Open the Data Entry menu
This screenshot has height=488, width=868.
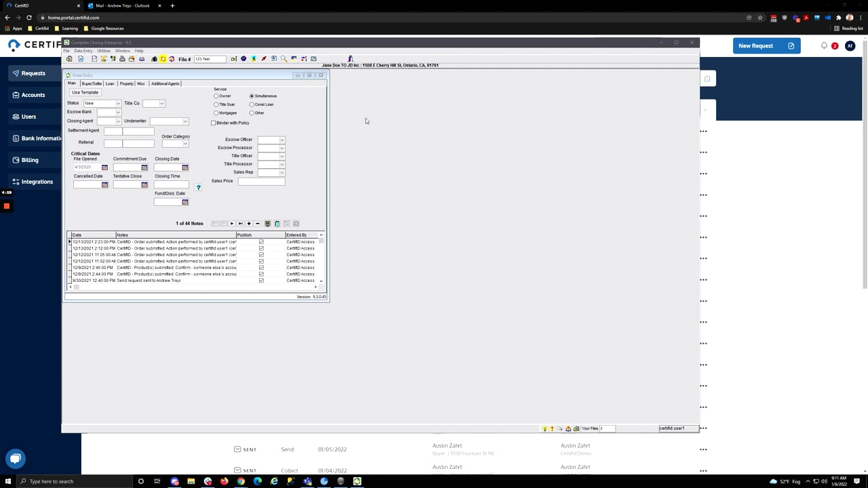click(x=83, y=51)
